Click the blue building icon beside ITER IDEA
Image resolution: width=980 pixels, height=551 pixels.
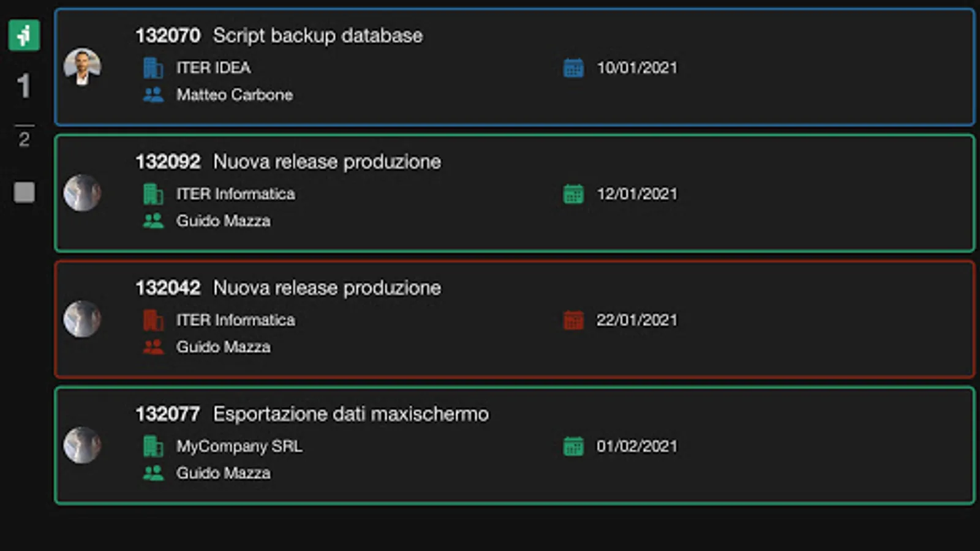153,68
